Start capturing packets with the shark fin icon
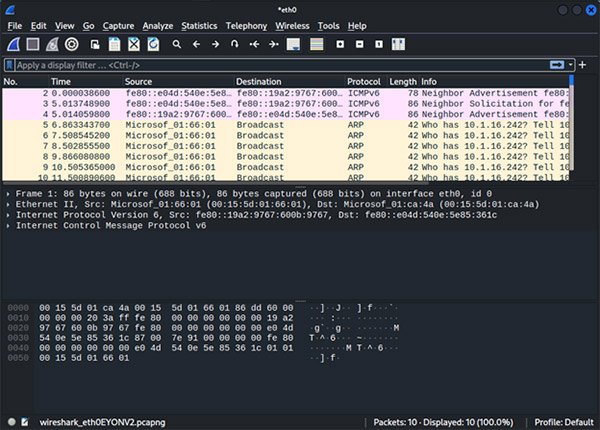The image size is (600, 430). (13, 45)
